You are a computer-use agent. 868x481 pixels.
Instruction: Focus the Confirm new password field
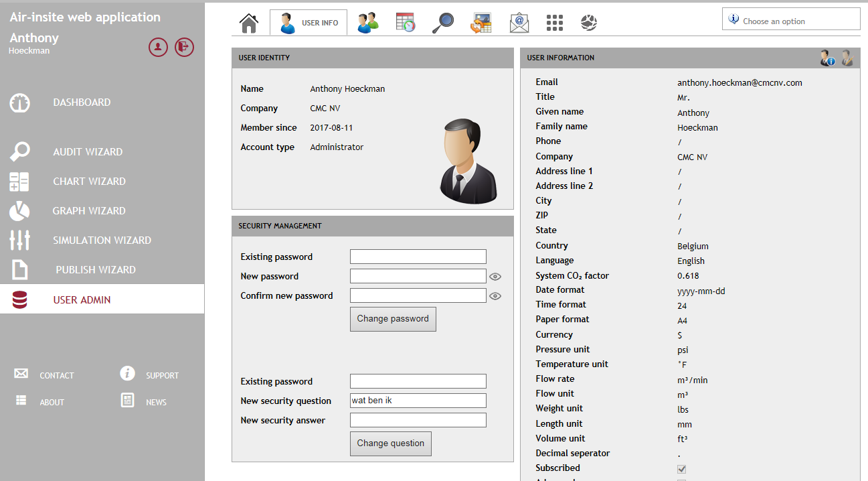(418, 295)
